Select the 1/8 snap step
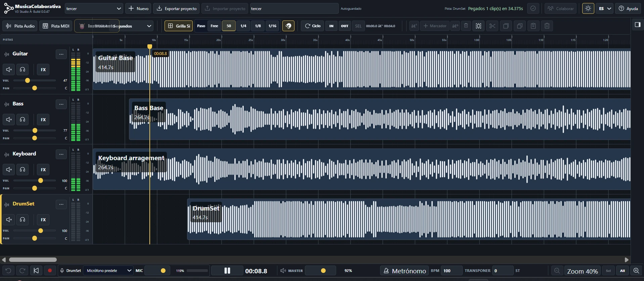644x281 pixels. click(x=258, y=26)
